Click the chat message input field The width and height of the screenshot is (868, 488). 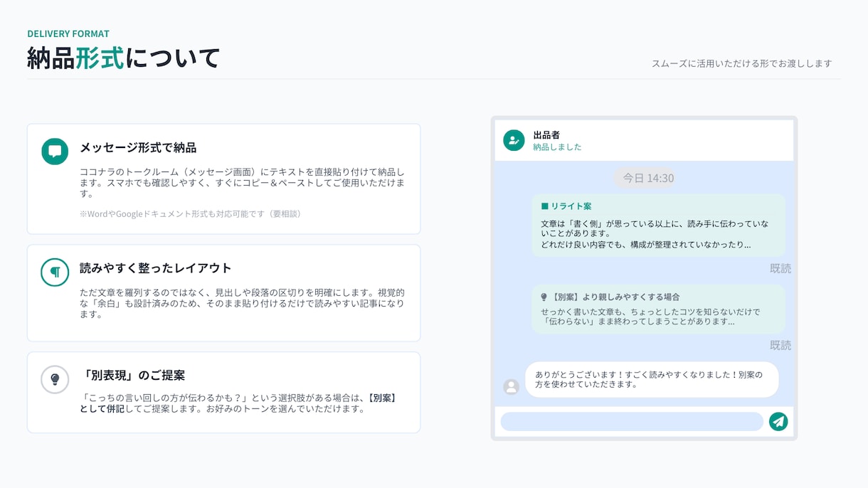point(632,422)
